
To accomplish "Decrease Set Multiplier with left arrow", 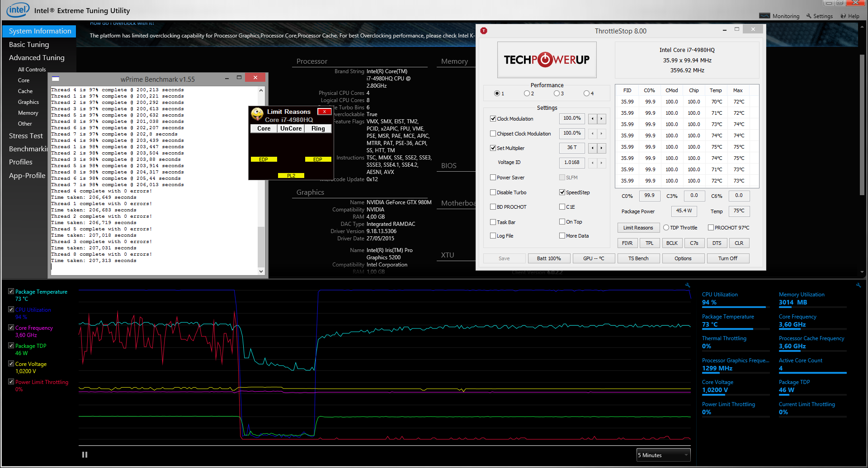I will click(592, 148).
